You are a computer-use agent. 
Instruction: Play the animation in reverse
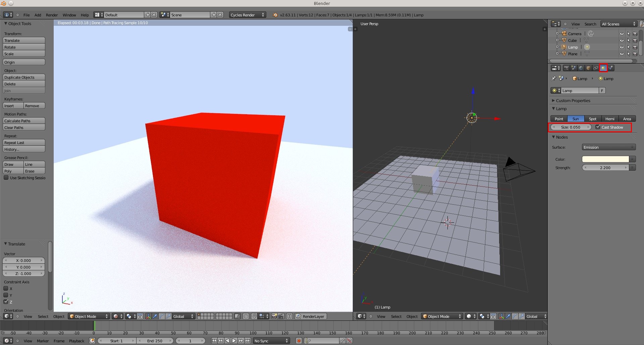[x=227, y=341]
